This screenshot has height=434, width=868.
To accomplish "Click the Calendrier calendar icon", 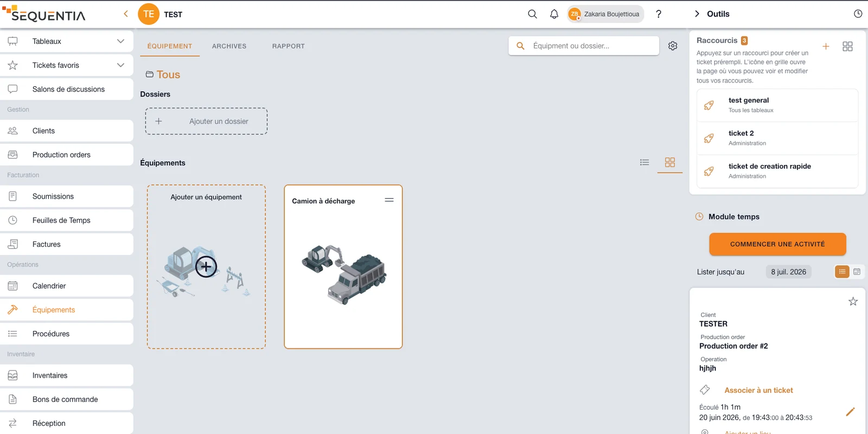I will pyautogui.click(x=12, y=286).
